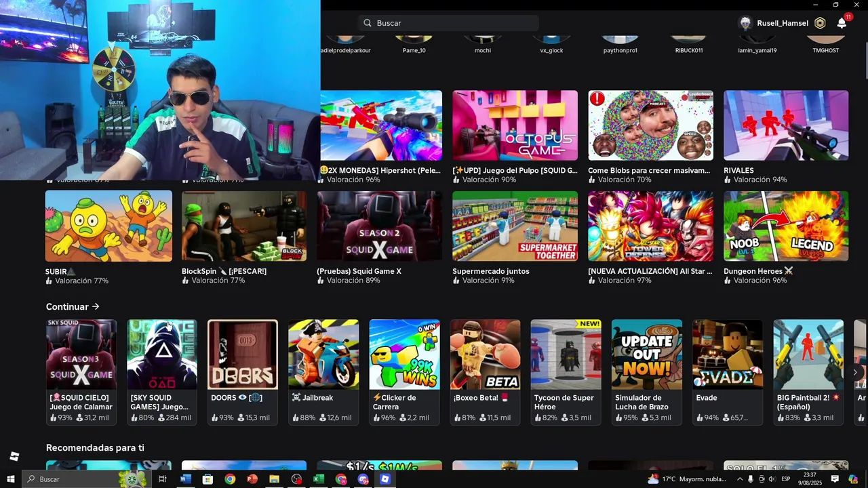
Task: Open Word from the taskbar
Action: click(x=185, y=479)
